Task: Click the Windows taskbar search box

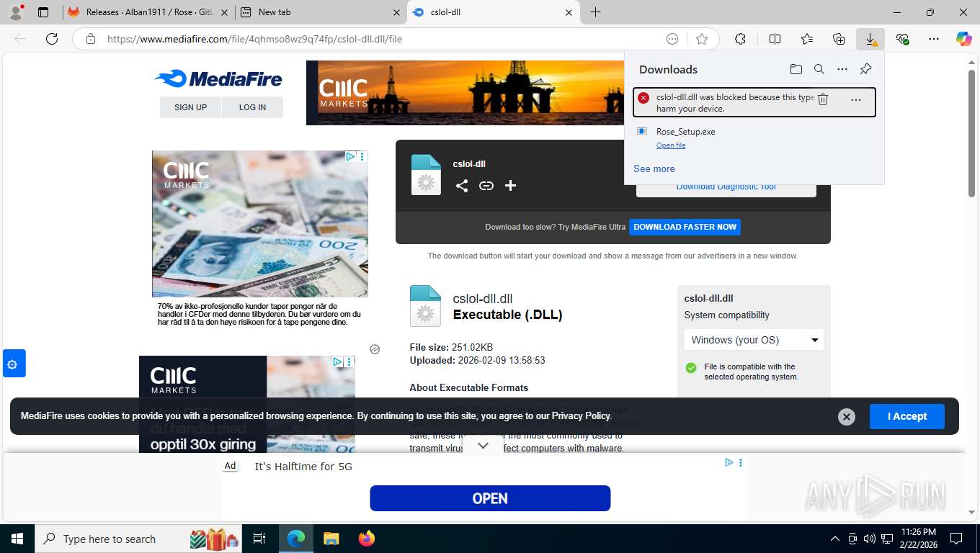Action: pyautogui.click(x=140, y=539)
